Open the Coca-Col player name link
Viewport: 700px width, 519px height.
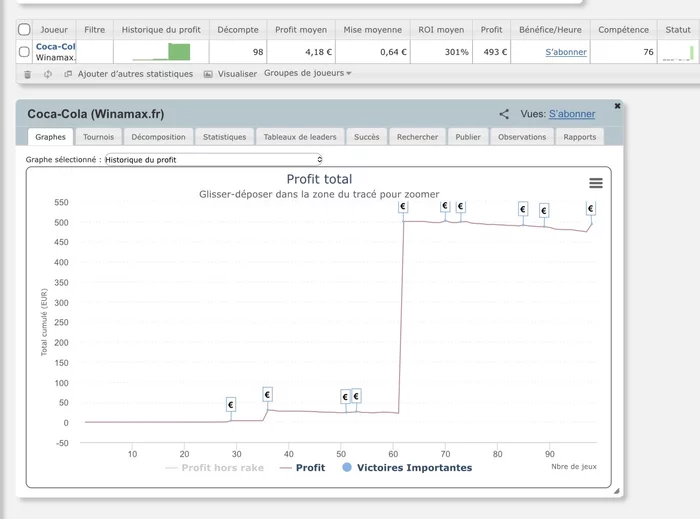click(x=56, y=46)
